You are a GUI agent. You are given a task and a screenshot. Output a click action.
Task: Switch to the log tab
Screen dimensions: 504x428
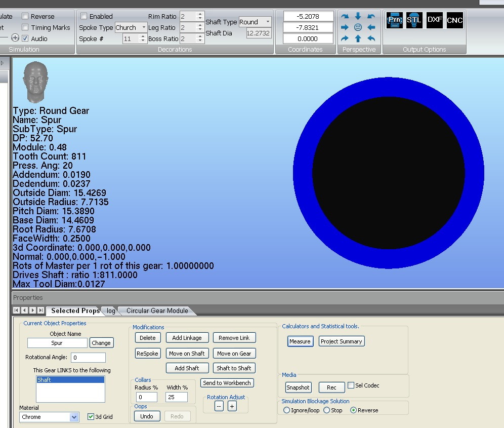(x=111, y=311)
